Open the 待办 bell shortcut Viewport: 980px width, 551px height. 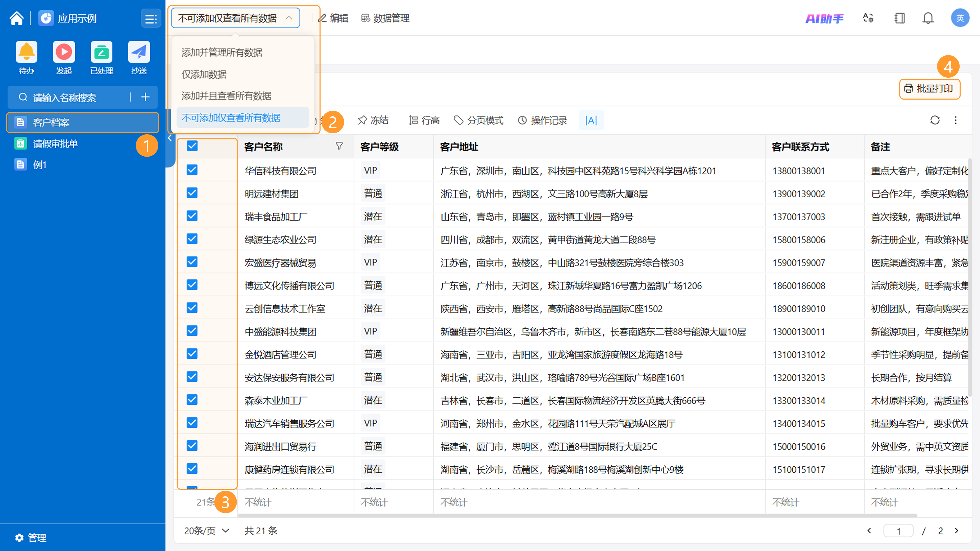tap(26, 52)
